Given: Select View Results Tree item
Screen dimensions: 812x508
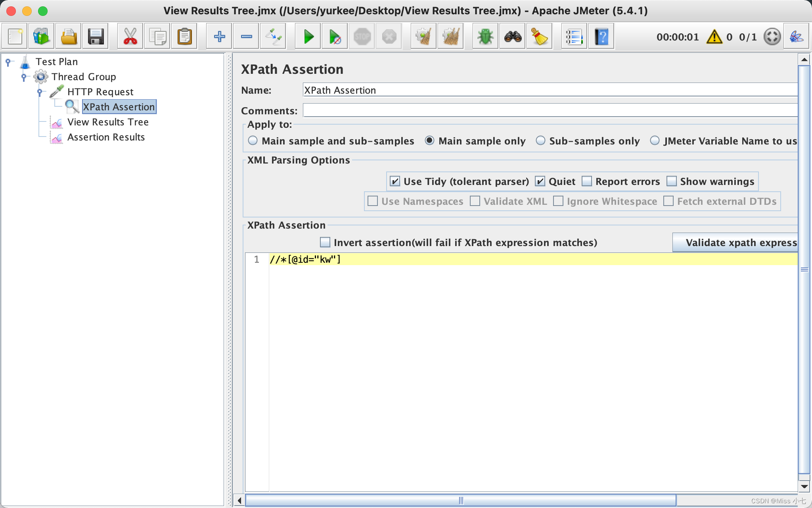Looking at the screenshot, I should [x=108, y=122].
